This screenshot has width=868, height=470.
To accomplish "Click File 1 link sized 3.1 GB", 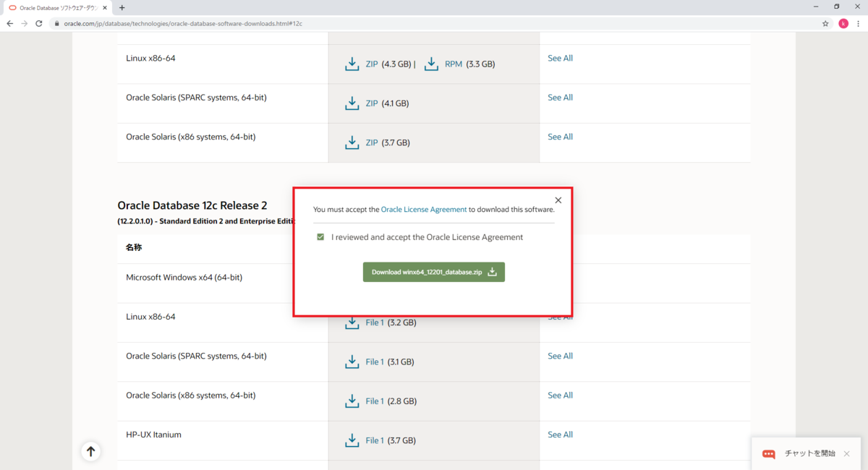I will [x=375, y=362].
